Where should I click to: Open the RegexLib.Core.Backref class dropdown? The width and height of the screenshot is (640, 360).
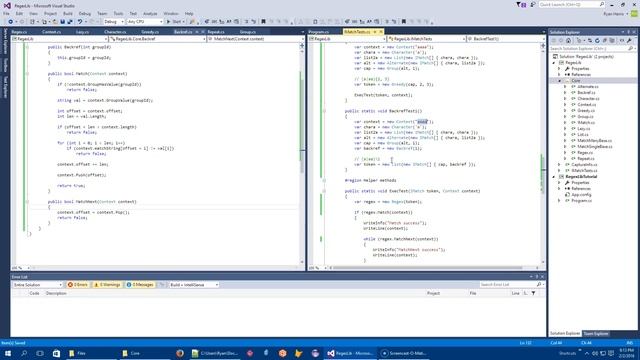click(158, 39)
